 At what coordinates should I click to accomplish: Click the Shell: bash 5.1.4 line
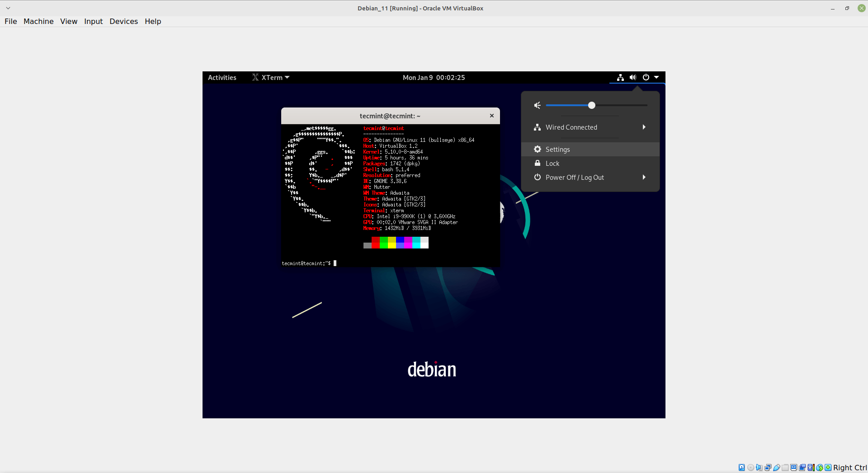pyautogui.click(x=386, y=169)
